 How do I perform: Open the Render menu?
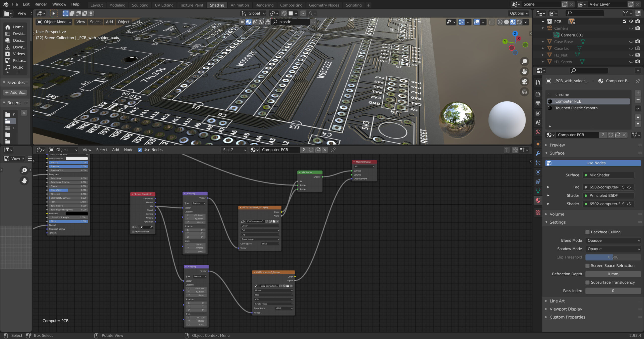point(41,4)
